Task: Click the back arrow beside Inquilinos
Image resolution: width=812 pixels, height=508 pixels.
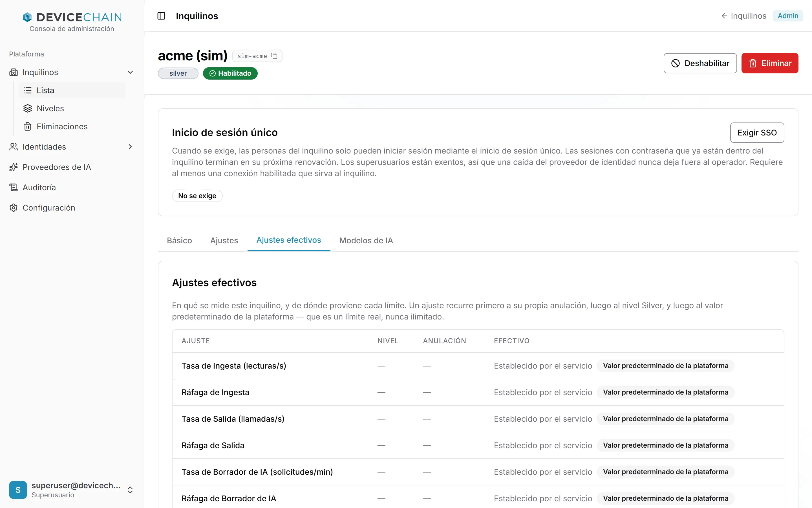Action: 724,16
